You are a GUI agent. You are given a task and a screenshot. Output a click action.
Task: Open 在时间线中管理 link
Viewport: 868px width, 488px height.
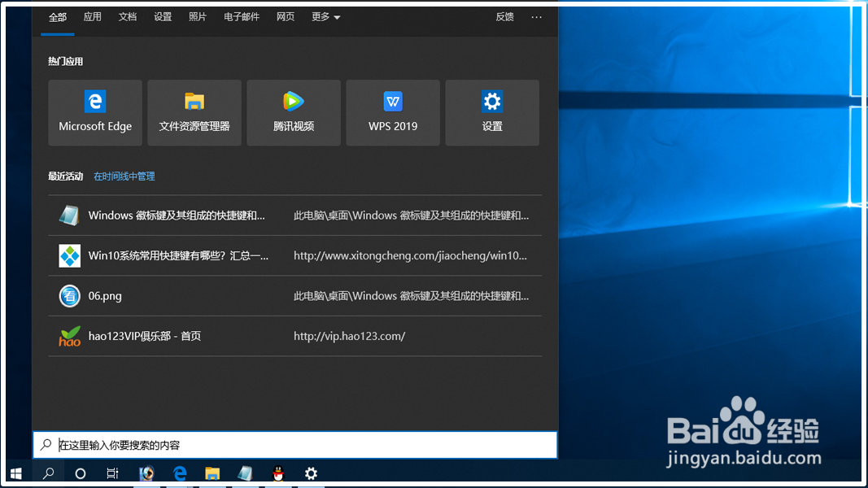[124, 176]
